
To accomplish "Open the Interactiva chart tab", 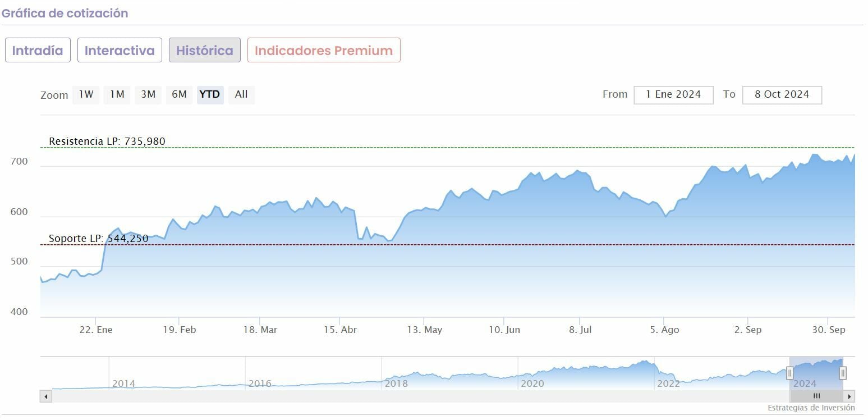I will click(120, 51).
